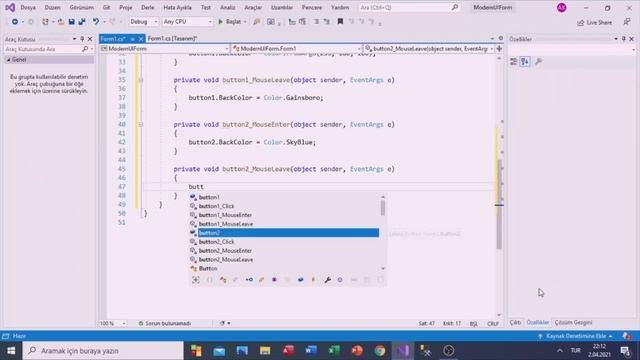
Task: Click the feedback icon beside Live Share
Action: [x=627, y=22]
